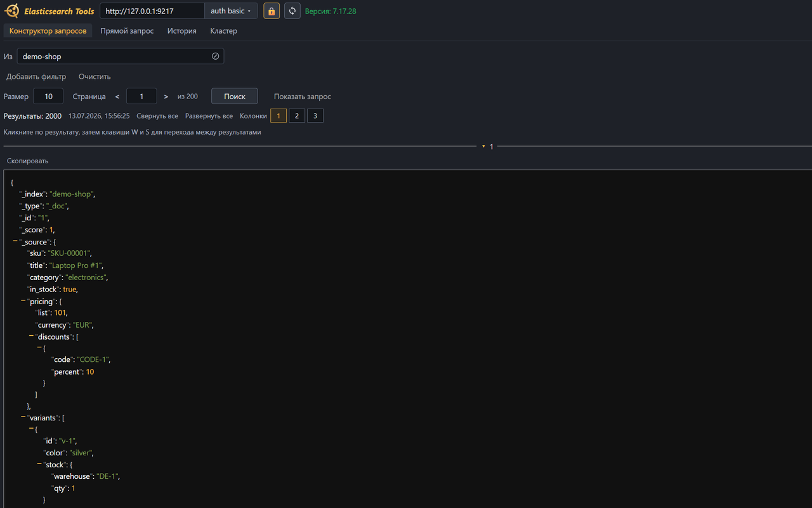Screen dimensions: 812x508
Task: Click the "EUR" currency value
Action: point(82,325)
